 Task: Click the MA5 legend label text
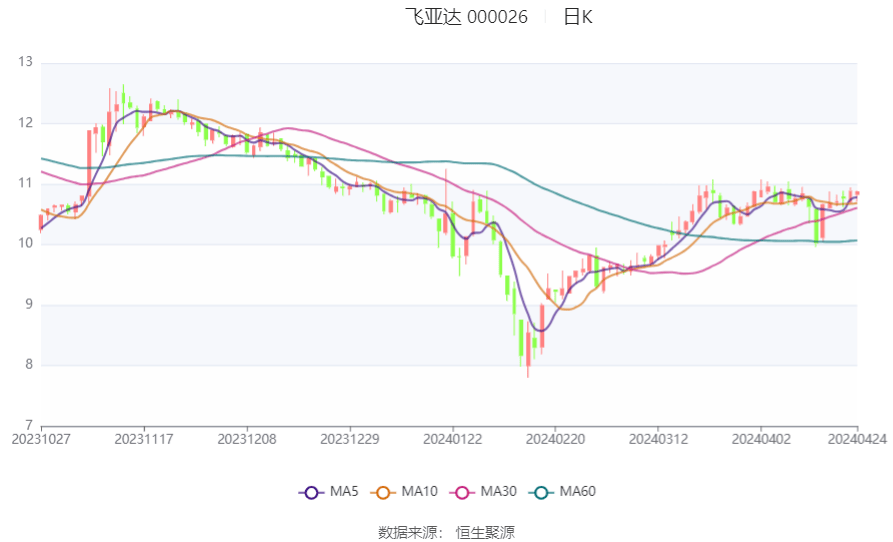point(344,492)
